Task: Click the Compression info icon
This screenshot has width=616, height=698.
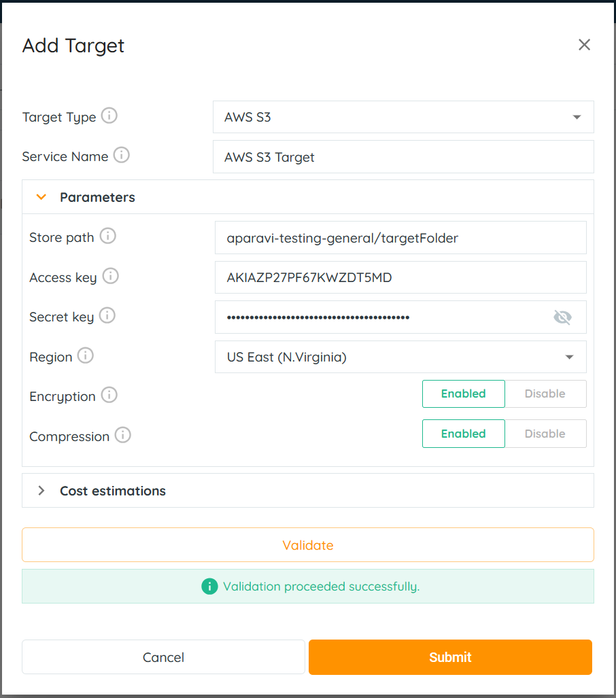Action: pos(123,436)
